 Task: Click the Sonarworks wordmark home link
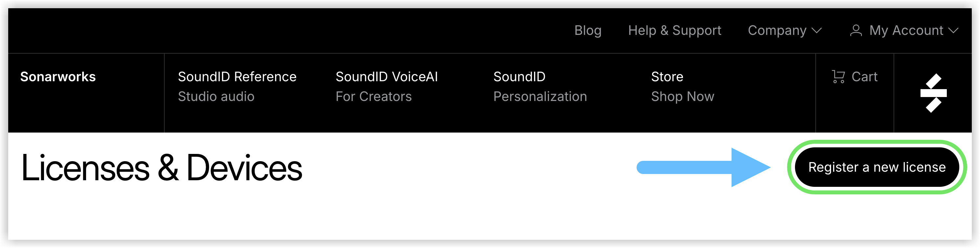58,77
